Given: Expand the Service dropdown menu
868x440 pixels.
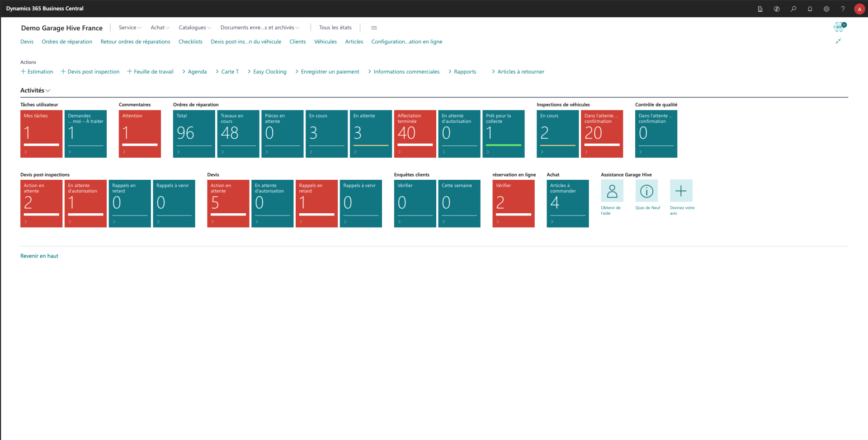Looking at the screenshot, I should tap(130, 28).
